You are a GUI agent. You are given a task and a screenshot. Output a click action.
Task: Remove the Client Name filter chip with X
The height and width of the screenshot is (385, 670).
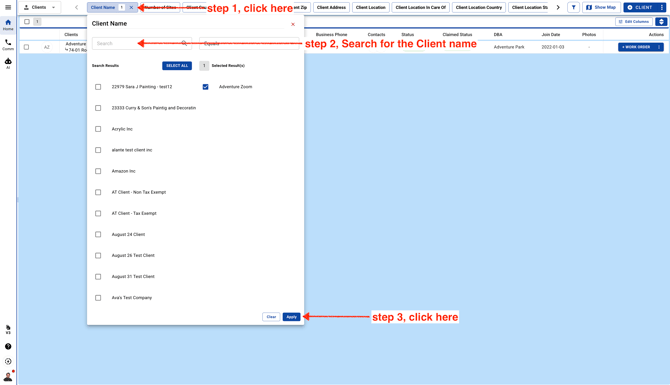(131, 7)
